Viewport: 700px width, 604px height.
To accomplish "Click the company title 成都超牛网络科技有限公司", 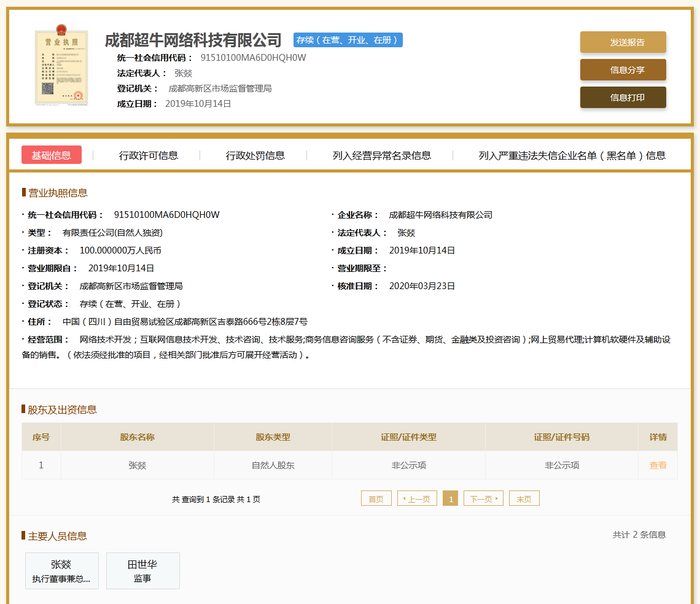I will tap(193, 41).
